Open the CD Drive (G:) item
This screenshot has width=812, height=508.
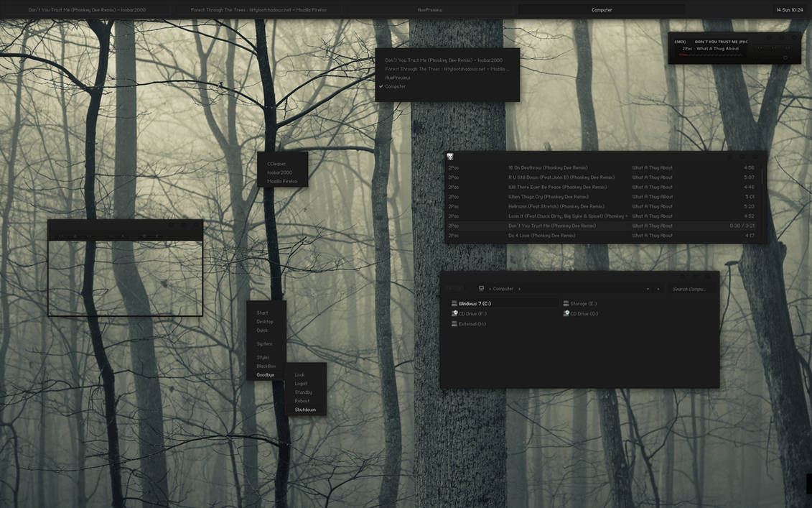point(581,313)
